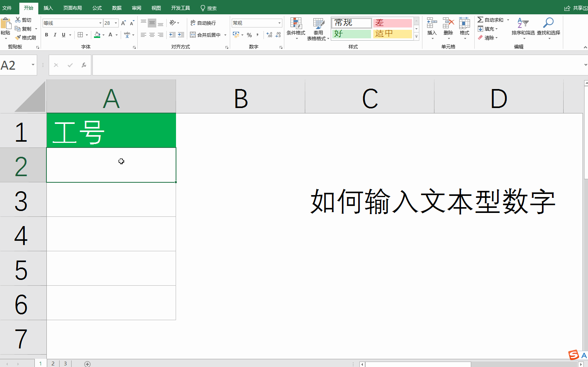Click the decrease decimal icon
Screen dimensions: 588x367
point(278,35)
